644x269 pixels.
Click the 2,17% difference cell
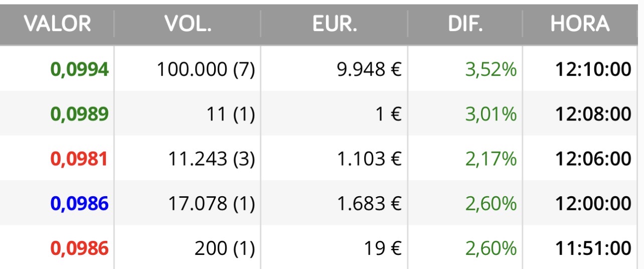491,159
